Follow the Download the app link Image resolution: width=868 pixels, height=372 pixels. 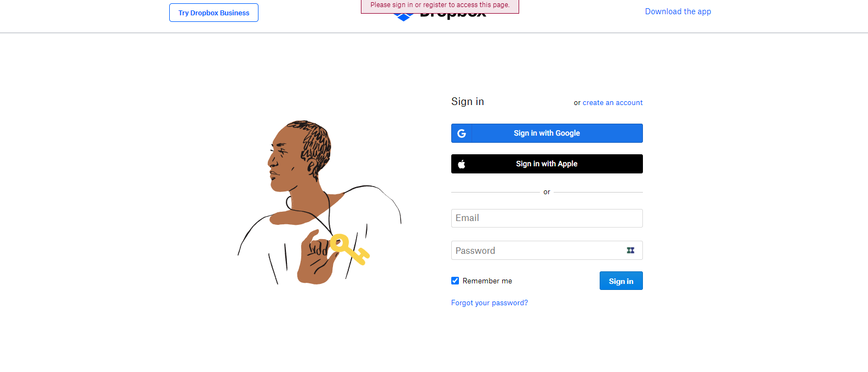click(x=678, y=11)
